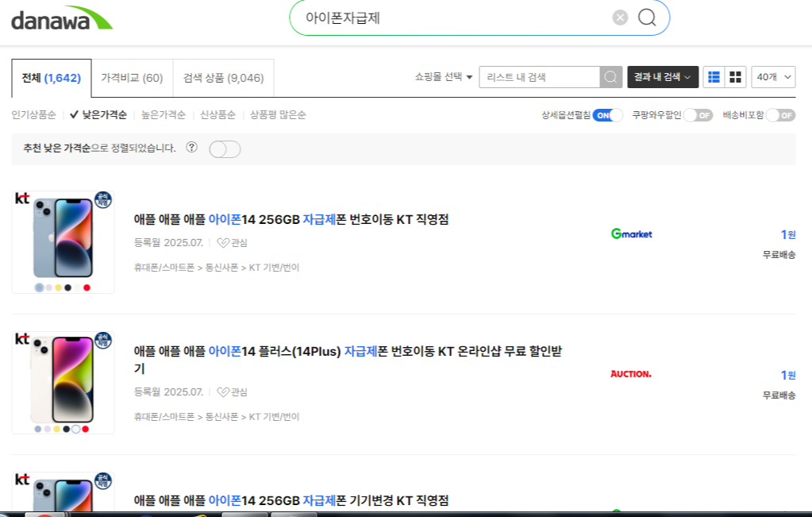Switch to grid view icon
812x517 pixels.
coord(735,77)
